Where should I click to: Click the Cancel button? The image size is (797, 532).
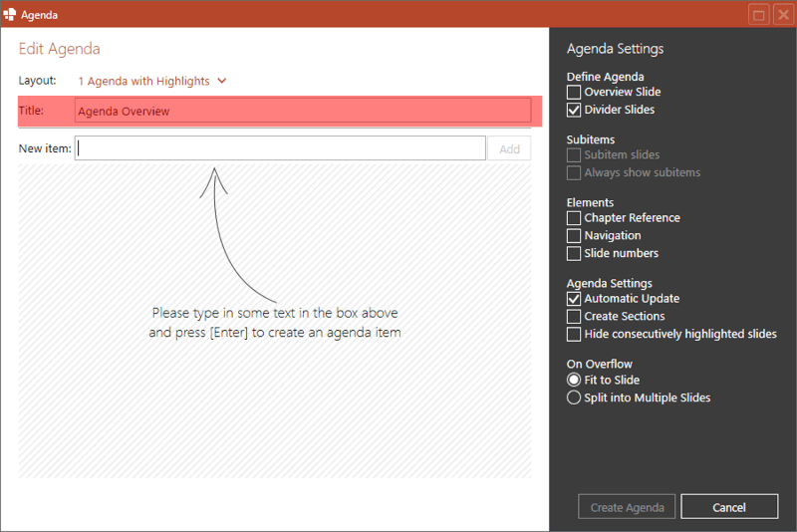(x=729, y=507)
